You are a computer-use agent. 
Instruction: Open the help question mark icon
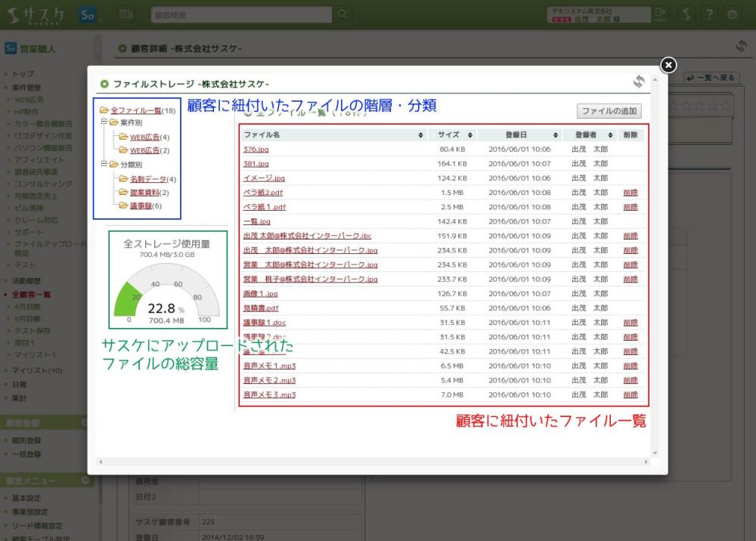pyautogui.click(x=709, y=14)
